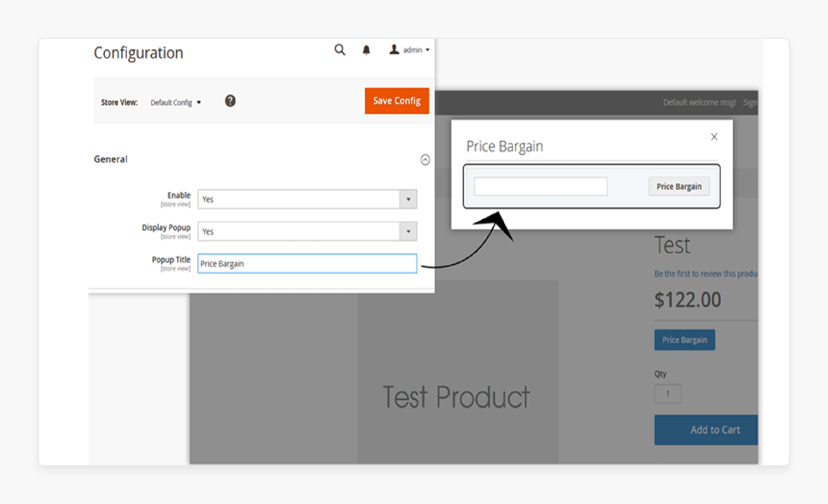Click the Configuration page heading
The image size is (828, 504).
(138, 53)
